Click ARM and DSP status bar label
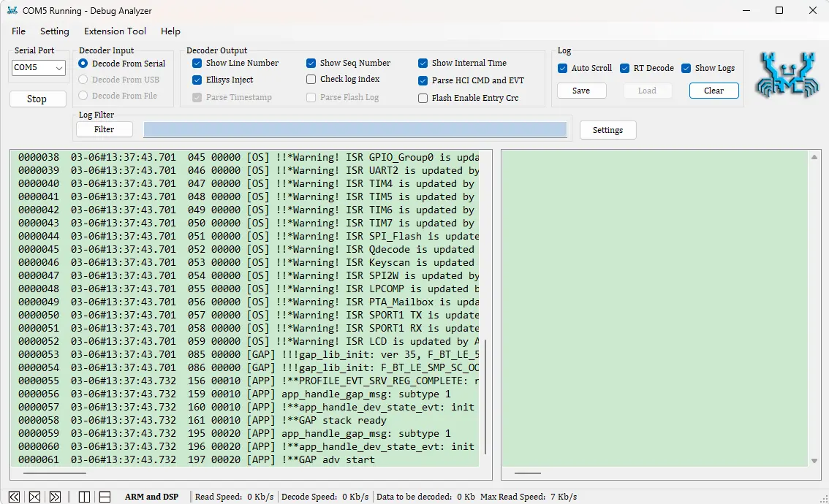The image size is (829, 504). pyautogui.click(x=151, y=497)
